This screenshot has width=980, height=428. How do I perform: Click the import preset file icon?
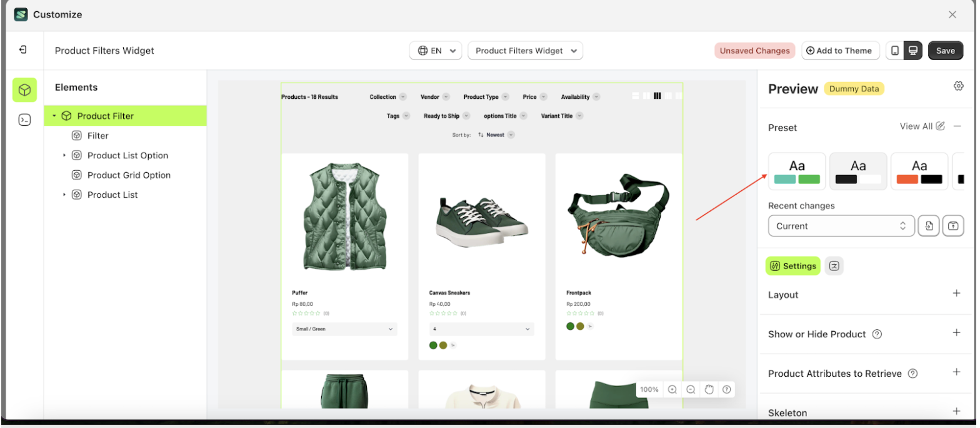coord(929,226)
